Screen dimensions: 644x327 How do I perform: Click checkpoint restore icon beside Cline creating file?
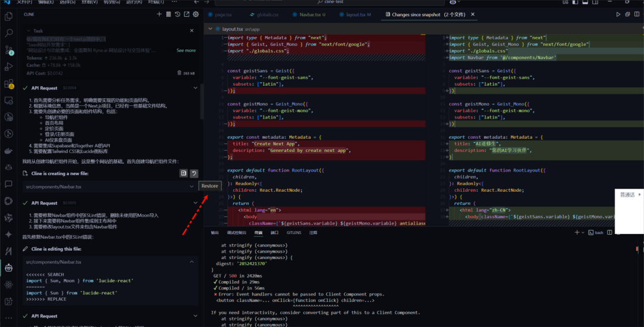pos(194,173)
